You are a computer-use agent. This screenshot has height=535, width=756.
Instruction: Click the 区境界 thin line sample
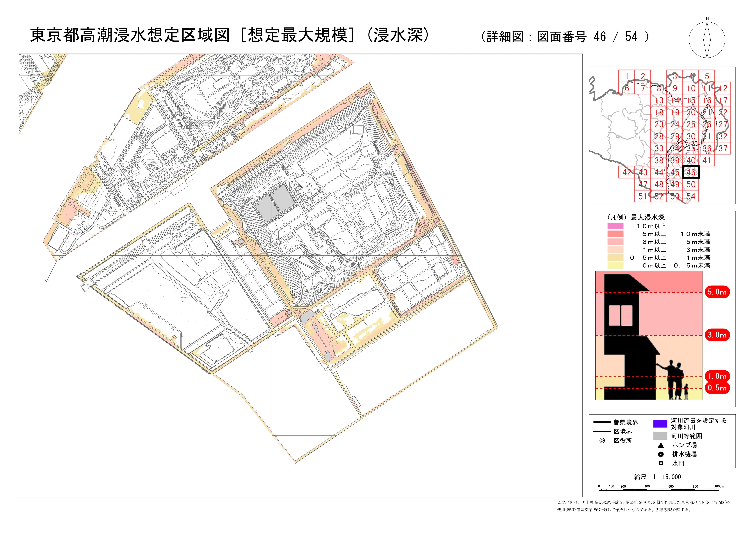click(602, 432)
